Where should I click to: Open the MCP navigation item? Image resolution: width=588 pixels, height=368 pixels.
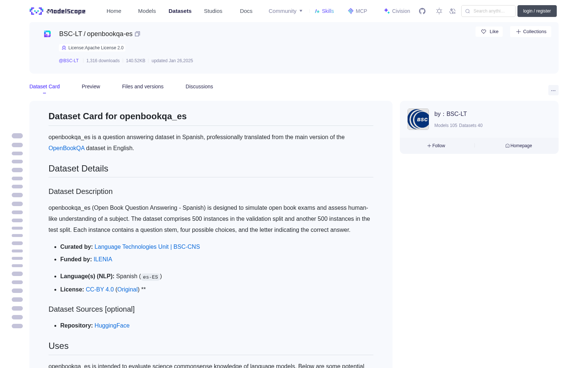[x=357, y=11]
